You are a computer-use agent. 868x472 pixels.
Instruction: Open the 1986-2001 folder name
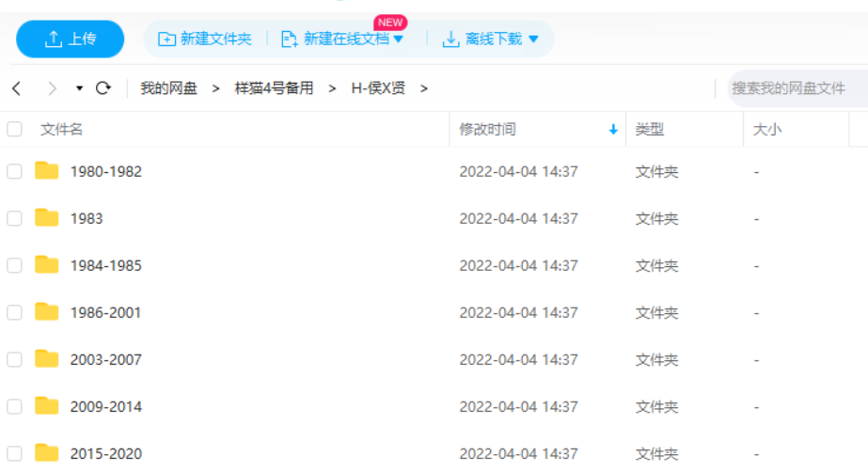[105, 312]
